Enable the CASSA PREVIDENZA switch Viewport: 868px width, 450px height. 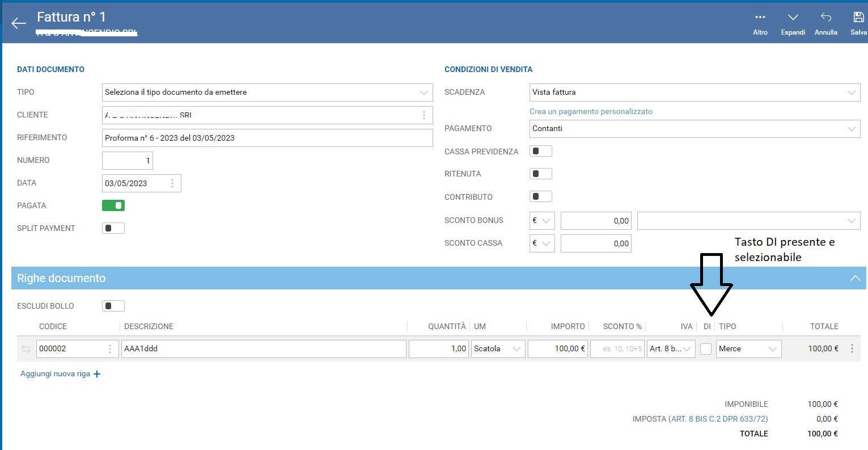pos(541,151)
